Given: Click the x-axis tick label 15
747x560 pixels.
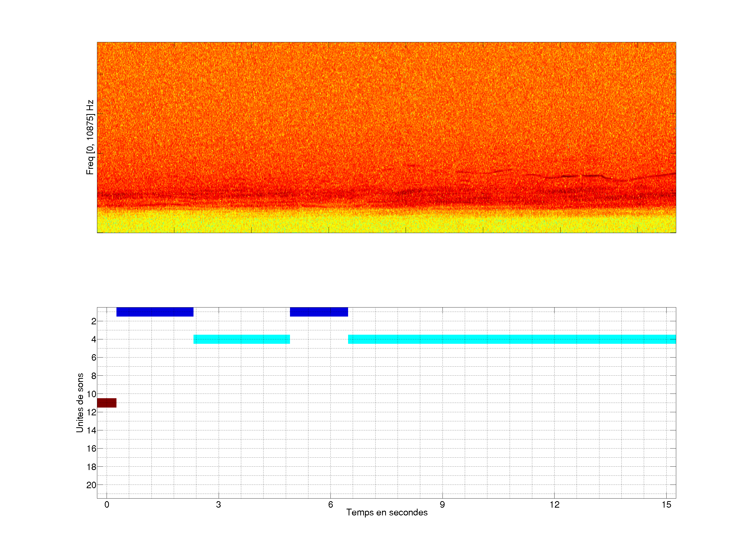Looking at the screenshot, I should (666, 505).
